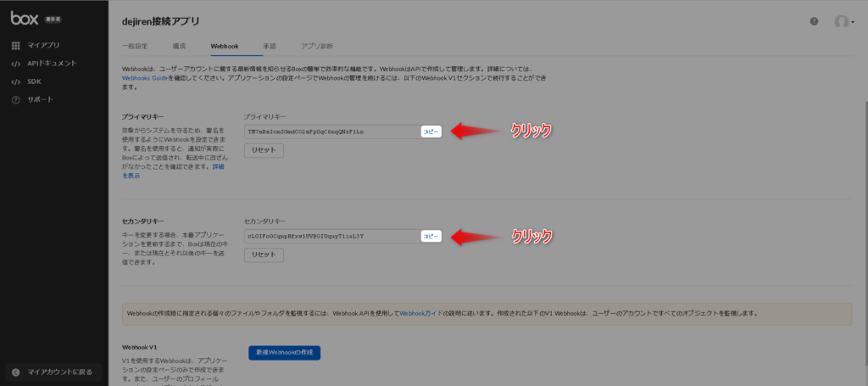The width and height of the screenshot is (868, 386).
Task: Click the primary key text field
Action: [x=332, y=131]
